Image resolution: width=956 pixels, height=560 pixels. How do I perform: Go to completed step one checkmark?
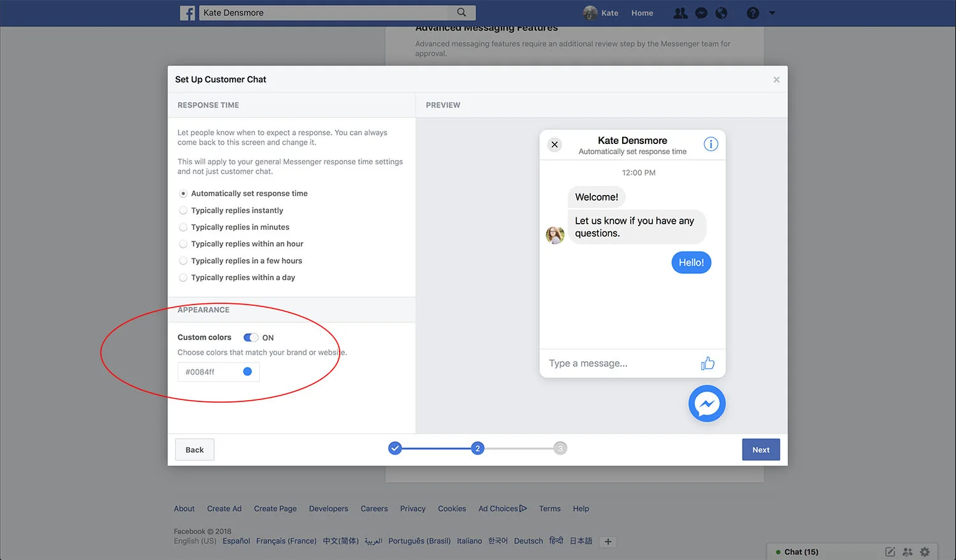click(x=395, y=449)
